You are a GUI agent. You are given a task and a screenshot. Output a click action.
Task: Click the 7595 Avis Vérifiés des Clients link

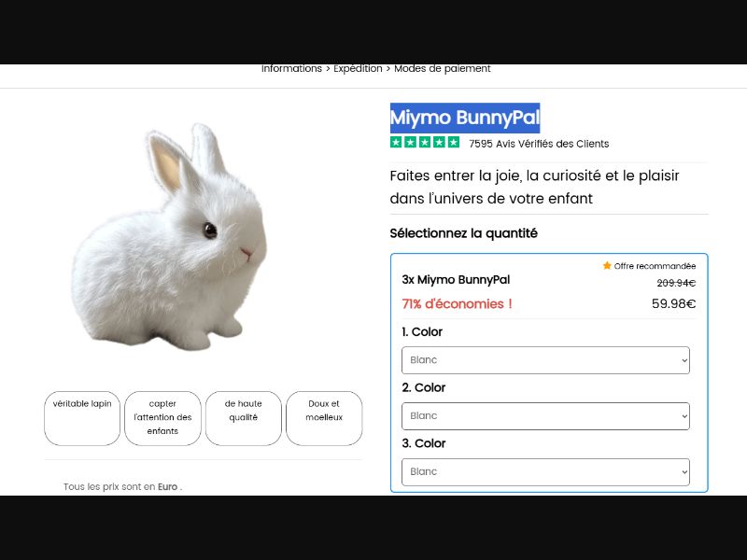click(538, 144)
